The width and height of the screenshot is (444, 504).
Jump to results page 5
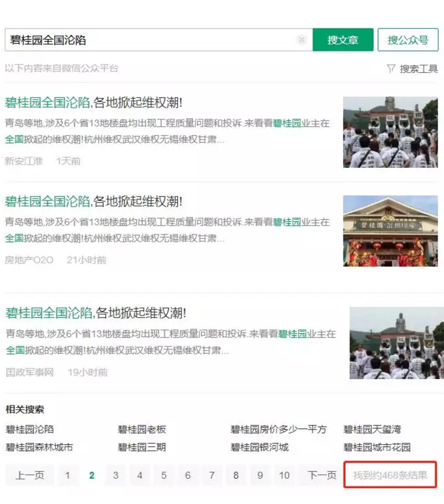click(164, 475)
